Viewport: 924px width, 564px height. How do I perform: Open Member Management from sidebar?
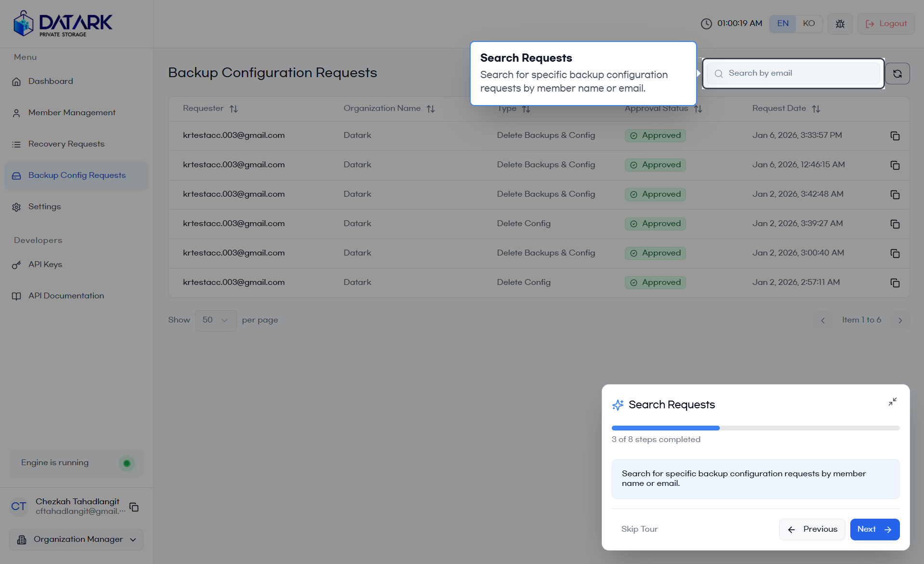tap(72, 113)
